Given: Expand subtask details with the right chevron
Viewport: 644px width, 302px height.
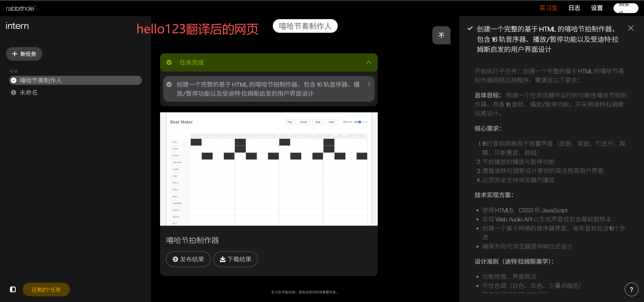Looking at the screenshot, I should tap(369, 84).
